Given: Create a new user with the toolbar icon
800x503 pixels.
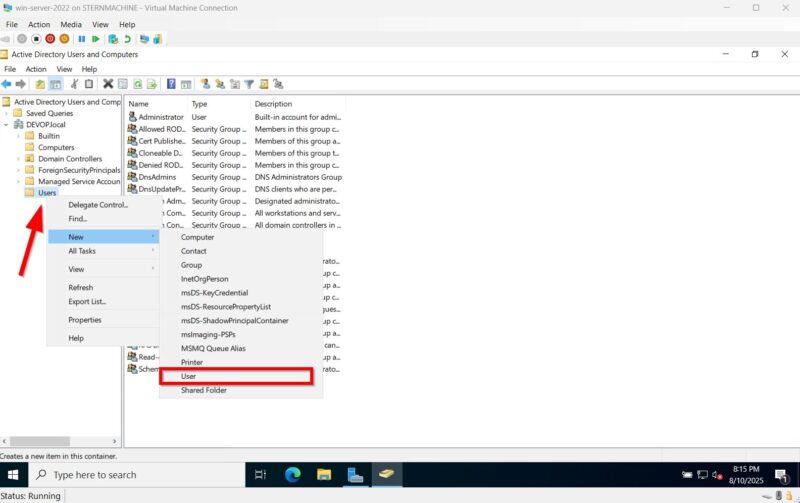Looking at the screenshot, I should click(206, 84).
